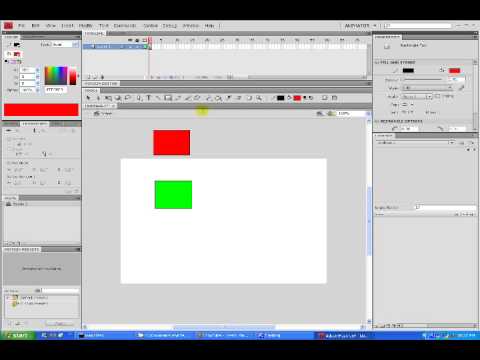
Task: Select the Bone tool
Action: click(209, 98)
